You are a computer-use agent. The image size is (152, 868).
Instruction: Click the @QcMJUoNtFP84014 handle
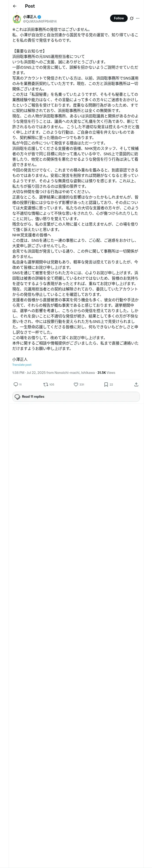[x=40, y=21]
